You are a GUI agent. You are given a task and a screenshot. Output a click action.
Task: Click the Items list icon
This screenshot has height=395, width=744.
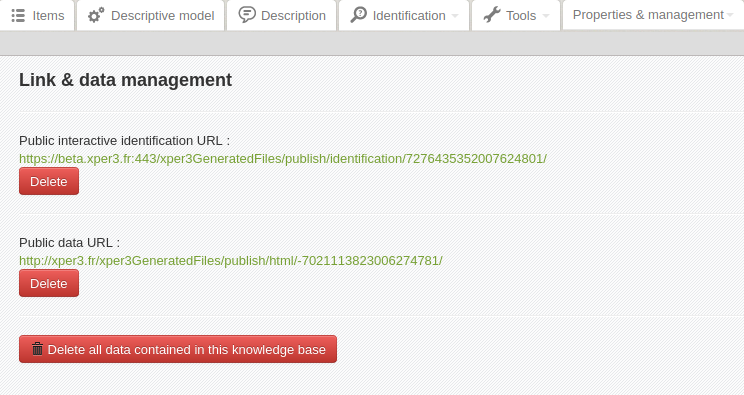[x=18, y=16]
